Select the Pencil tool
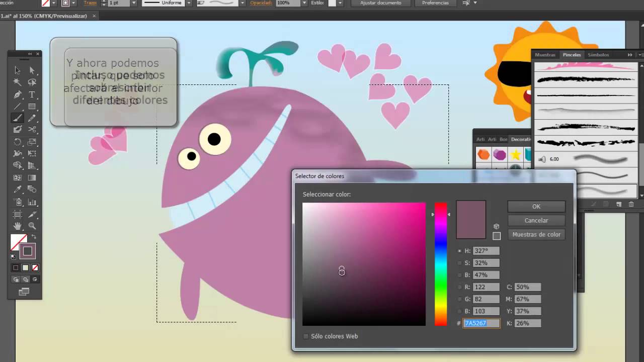This screenshot has width=644, height=362. coord(32,118)
